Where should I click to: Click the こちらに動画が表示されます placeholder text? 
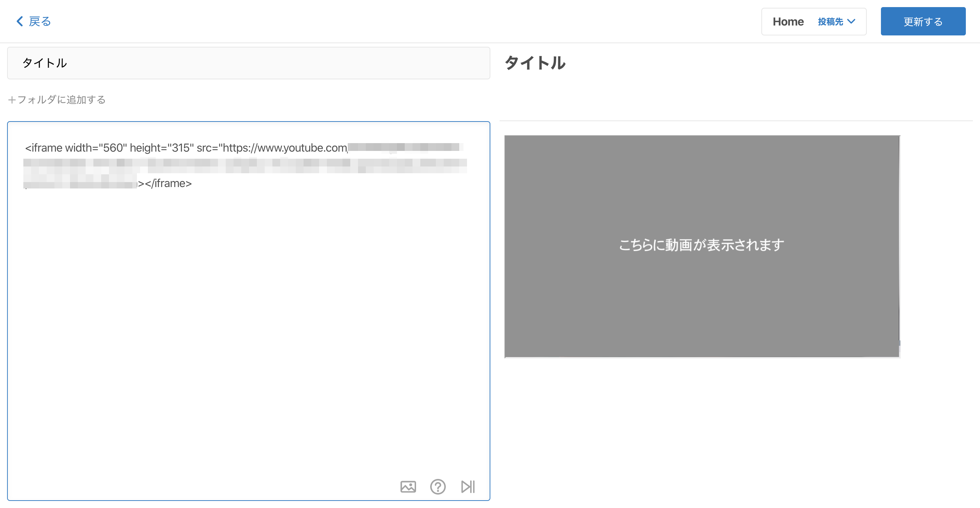click(701, 245)
